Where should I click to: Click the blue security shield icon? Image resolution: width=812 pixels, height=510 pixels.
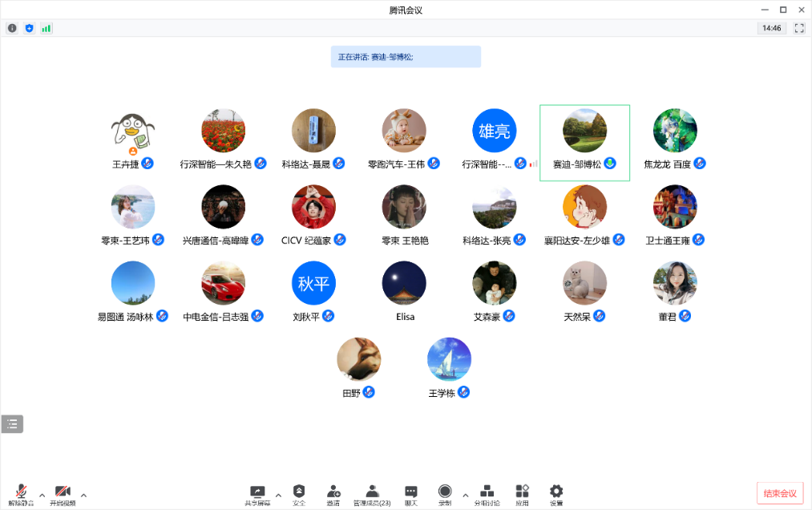(x=29, y=29)
